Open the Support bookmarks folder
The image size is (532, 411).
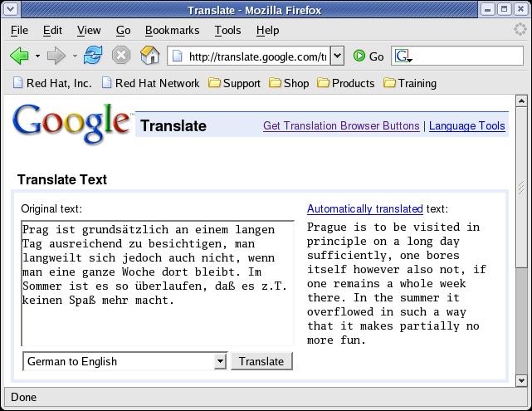234,83
